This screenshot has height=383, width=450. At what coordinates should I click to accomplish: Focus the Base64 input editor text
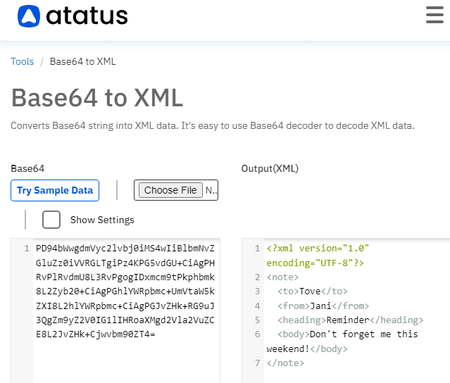tap(125, 291)
